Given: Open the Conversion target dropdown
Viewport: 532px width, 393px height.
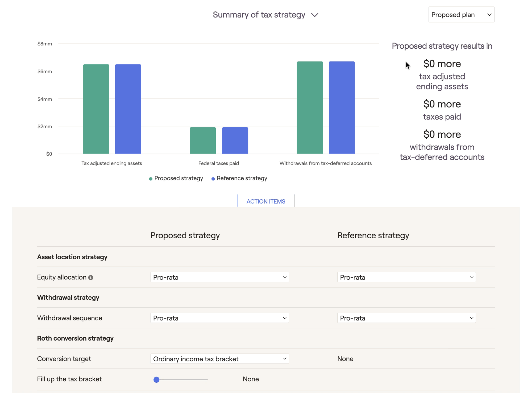Looking at the screenshot, I should point(219,359).
